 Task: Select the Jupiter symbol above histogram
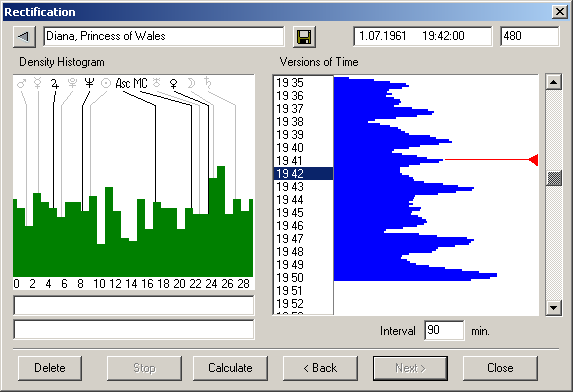pyautogui.click(x=55, y=84)
